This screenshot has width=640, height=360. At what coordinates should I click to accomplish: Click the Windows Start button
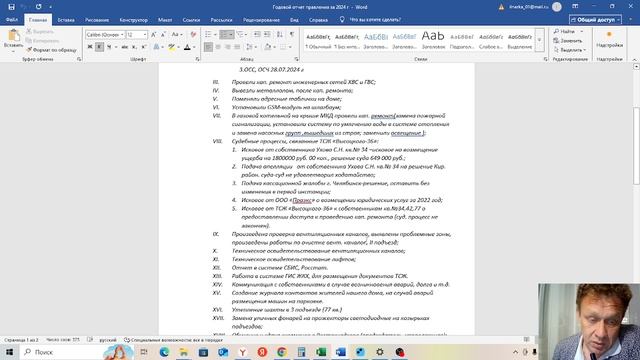pyautogui.click(x=9, y=351)
